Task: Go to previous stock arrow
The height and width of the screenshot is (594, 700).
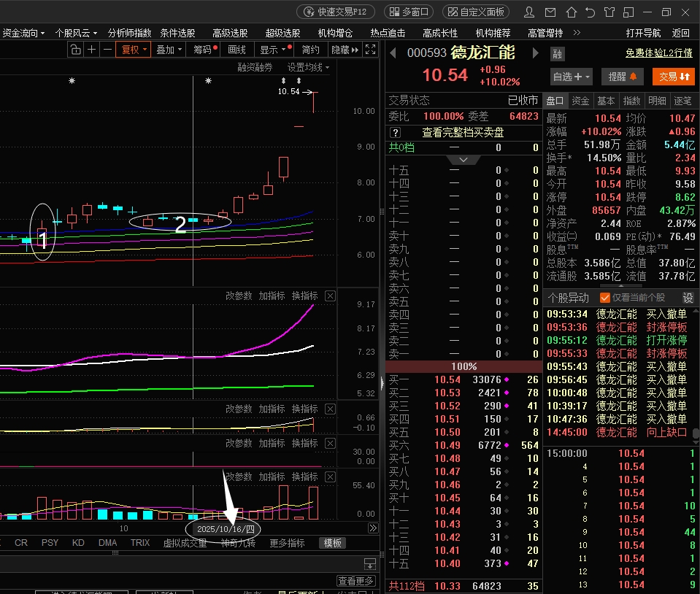Action: [x=393, y=53]
